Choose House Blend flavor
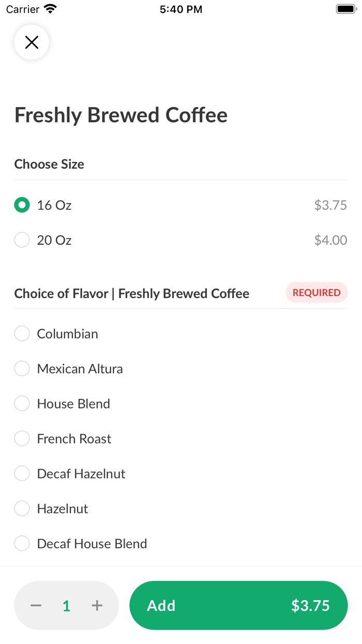Image resolution: width=362 pixels, height=644 pixels. coord(22,404)
